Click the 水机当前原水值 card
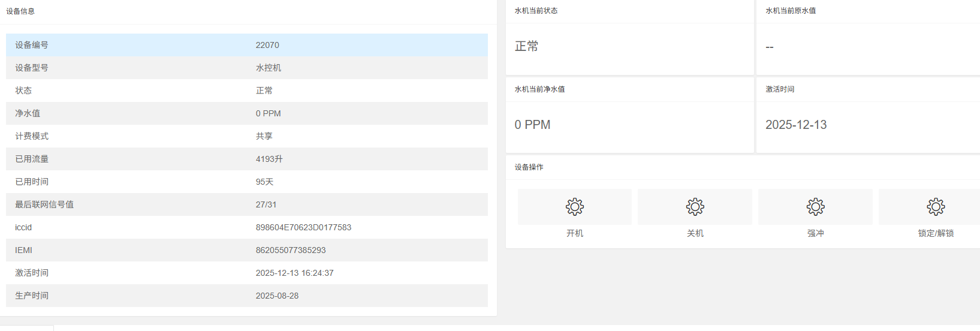Viewport: 980px width, 331px height. [x=868, y=37]
